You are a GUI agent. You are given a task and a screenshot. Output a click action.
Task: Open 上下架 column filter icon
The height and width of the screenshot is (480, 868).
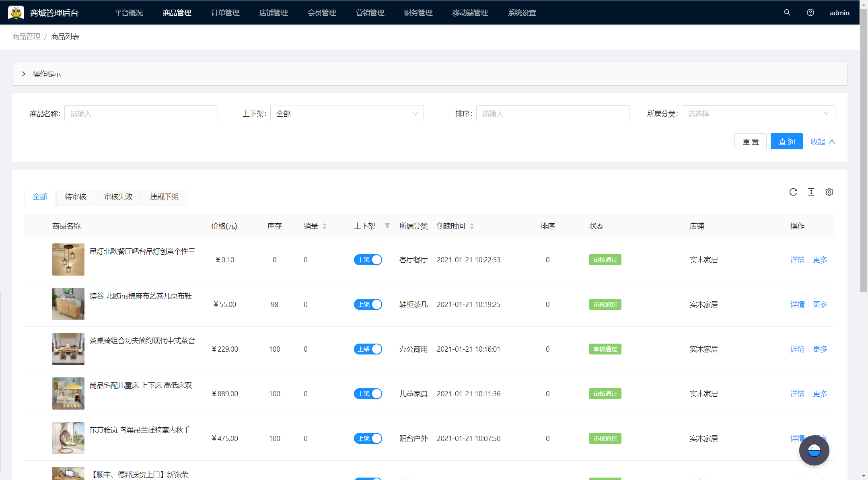tap(387, 225)
